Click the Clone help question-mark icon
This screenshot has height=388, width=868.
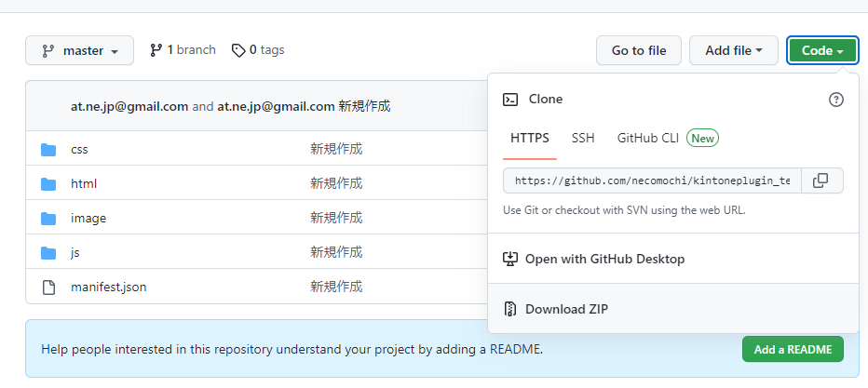point(836,100)
